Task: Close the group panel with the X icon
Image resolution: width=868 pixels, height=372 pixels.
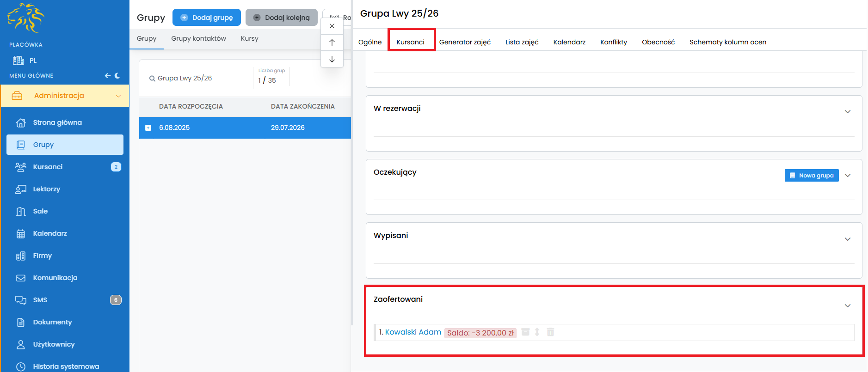Action: (332, 26)
